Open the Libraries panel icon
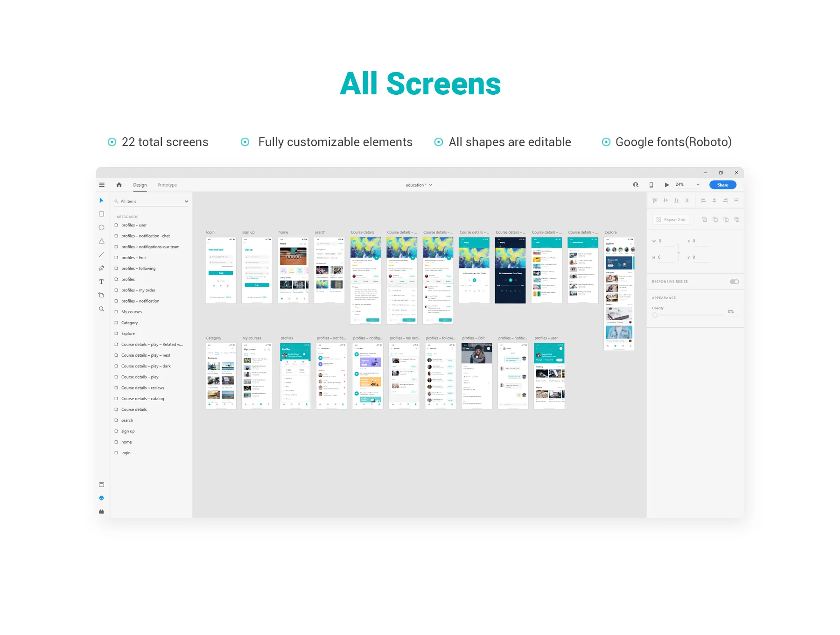 pos(101,485)
